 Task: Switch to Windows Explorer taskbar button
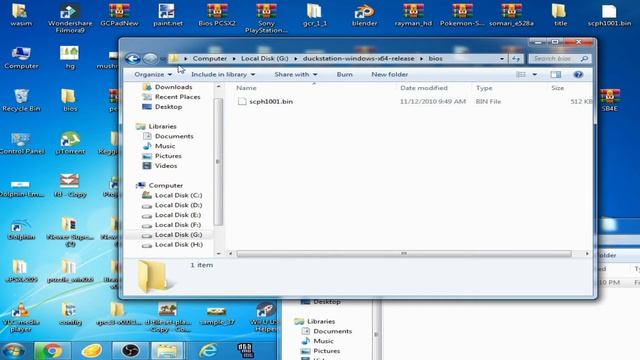point(168,351)
